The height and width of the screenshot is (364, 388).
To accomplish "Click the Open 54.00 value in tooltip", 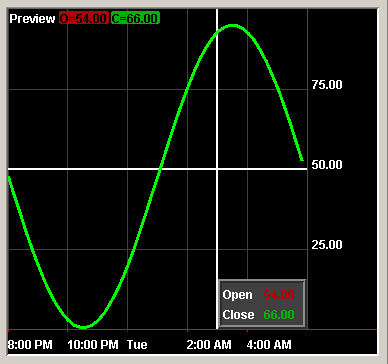I will pos(279,295).
